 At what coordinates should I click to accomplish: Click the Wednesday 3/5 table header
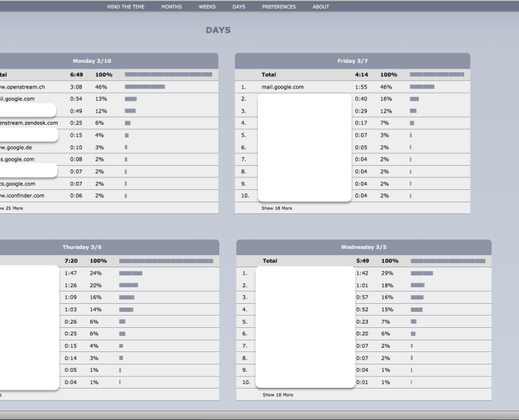pyautogui.click(x=363, y=247)
